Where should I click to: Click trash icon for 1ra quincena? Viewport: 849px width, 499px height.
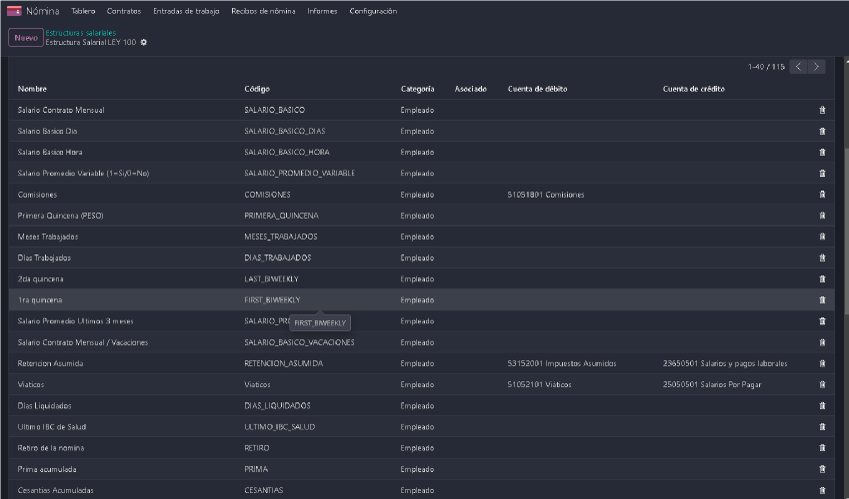click(822, 300)
